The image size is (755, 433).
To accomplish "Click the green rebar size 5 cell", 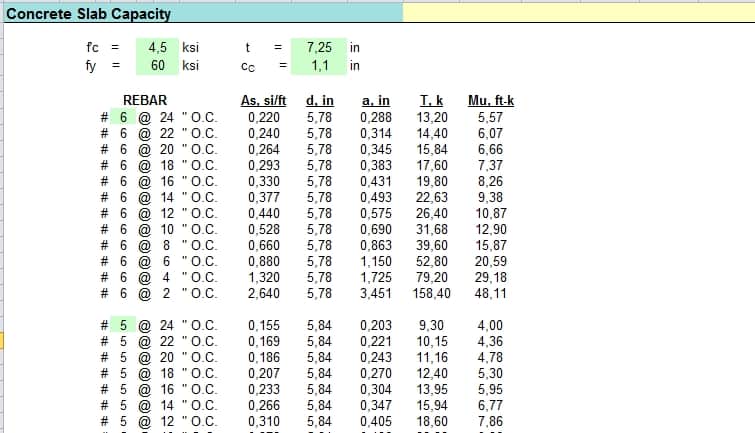I will 124,325.
